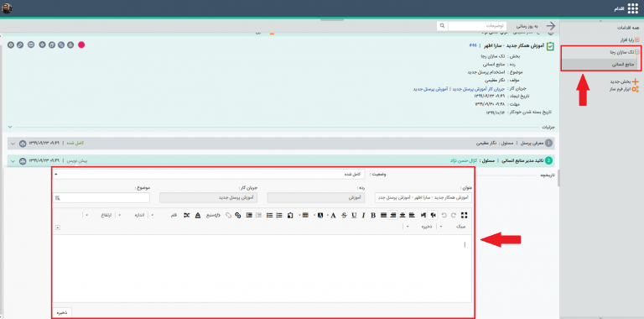Maximize the editor with the fullscreen icon
Image resolution: width=644 pixels, height=319 pixels.
(x=464, y=215)
